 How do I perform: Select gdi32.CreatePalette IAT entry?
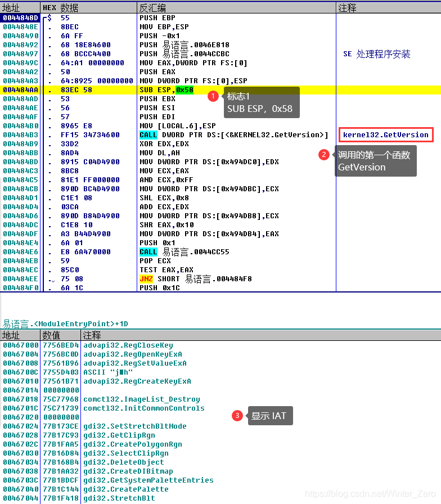pos(126,489)
